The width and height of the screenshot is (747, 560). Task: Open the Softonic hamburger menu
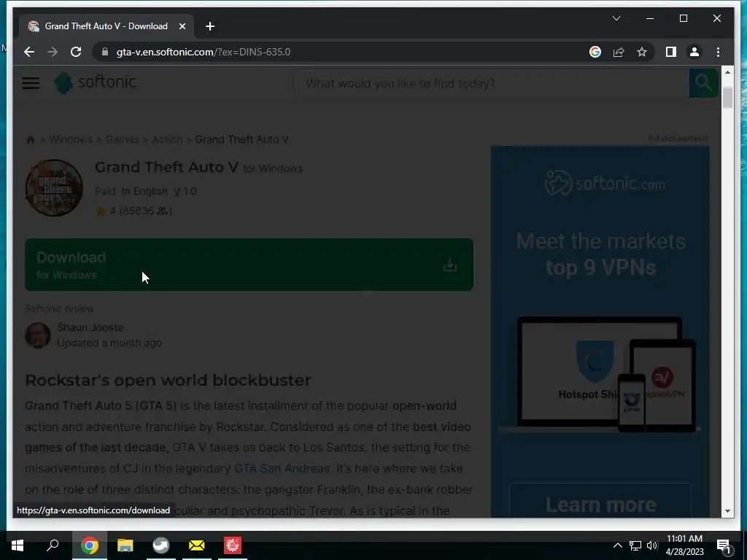tap(31, 83)
